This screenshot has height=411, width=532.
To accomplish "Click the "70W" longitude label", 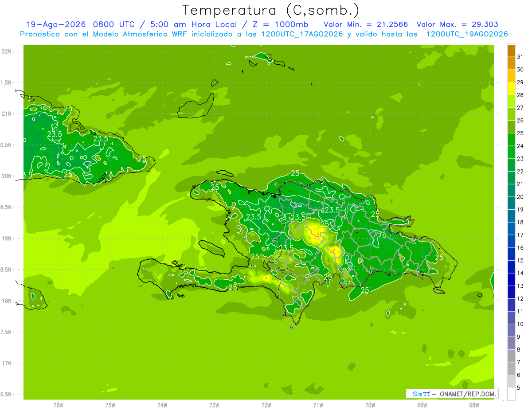I will pos(370,405).
